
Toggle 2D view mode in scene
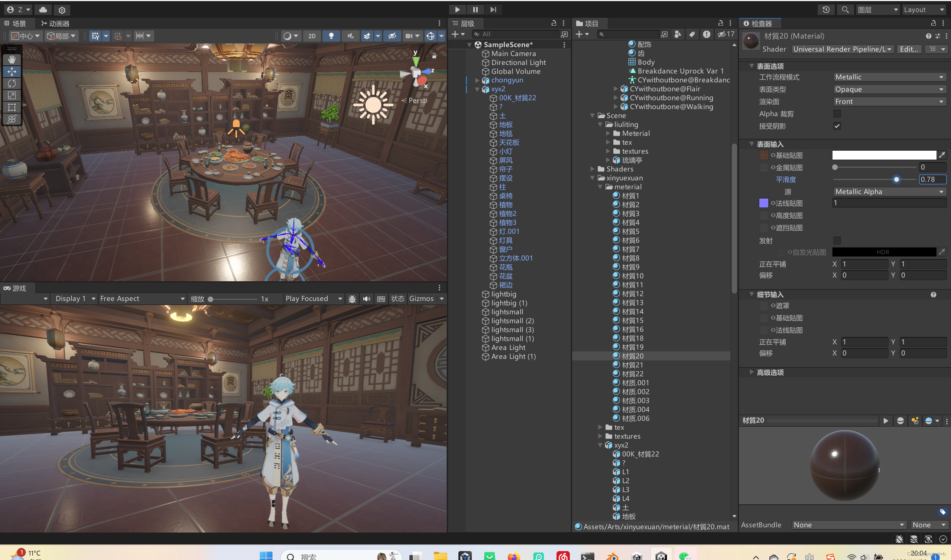pos(312,36)
